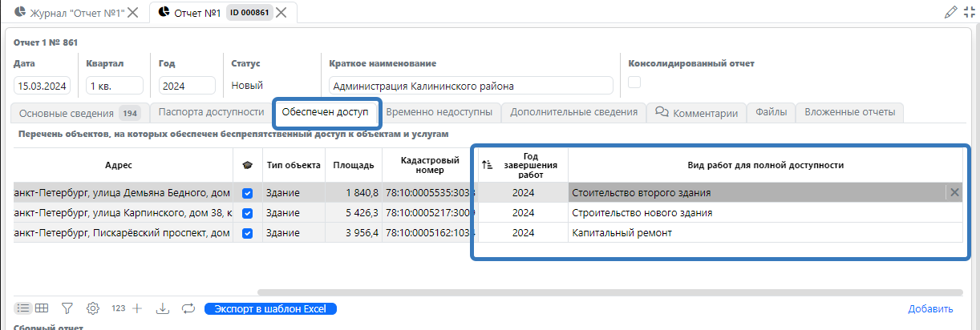Switch to table grid view icon

[42, 308]
